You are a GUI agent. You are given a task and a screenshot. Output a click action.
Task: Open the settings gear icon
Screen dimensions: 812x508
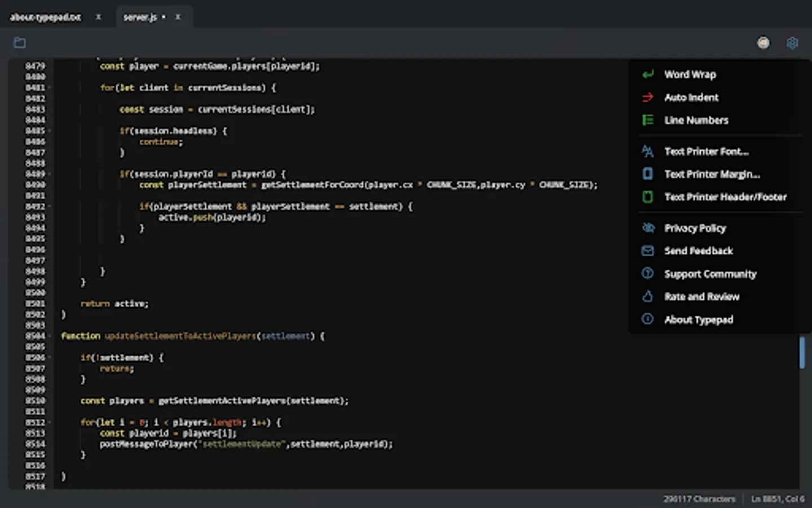(792, 43)
